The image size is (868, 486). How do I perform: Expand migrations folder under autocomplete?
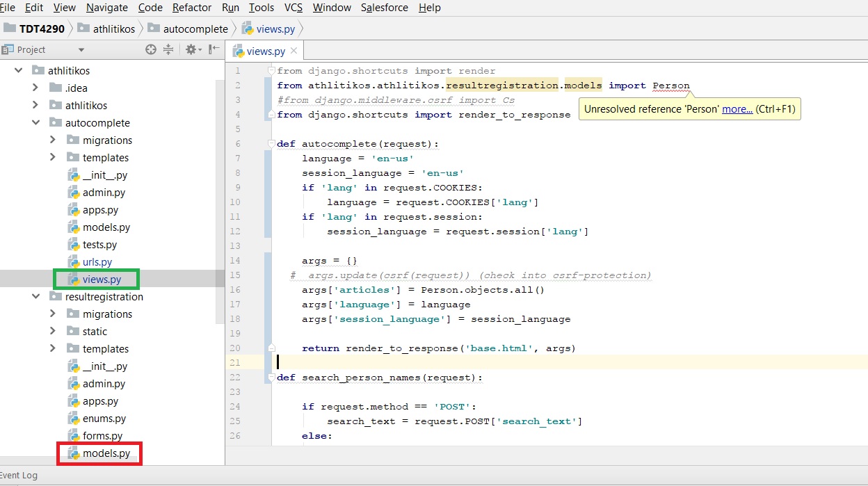[53, 140]
